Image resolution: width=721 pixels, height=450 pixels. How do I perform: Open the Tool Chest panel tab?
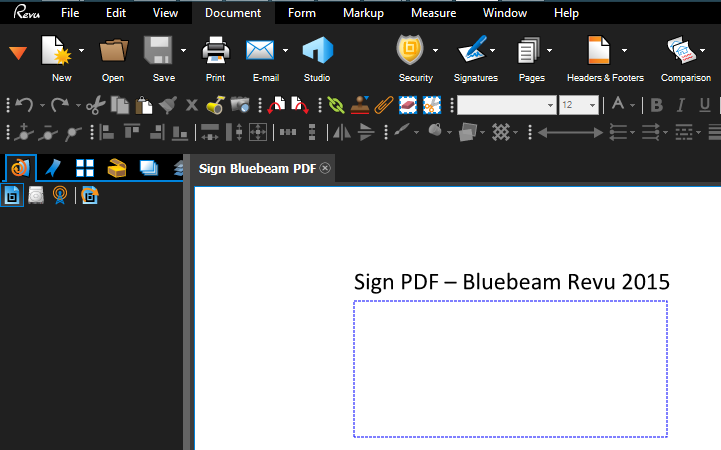point(117,168)
